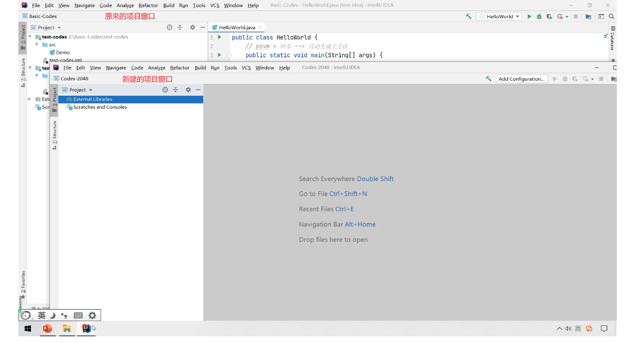Toggle 1: Project tool window in Codes-2048

54,100
